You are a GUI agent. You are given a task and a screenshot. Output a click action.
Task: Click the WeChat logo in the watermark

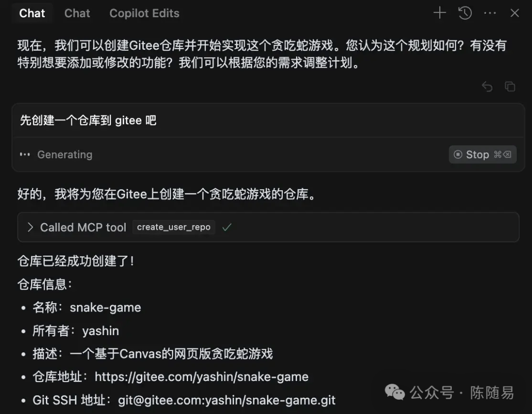coord(395,392)
